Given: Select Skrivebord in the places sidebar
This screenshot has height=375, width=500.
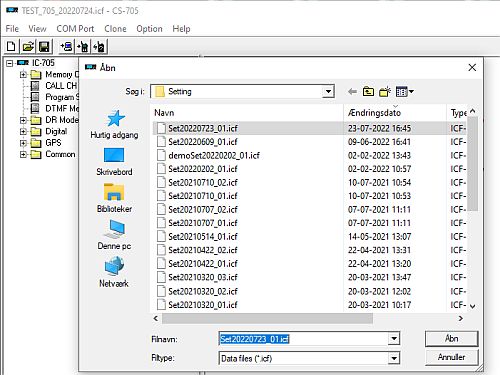Looking at the screenshot, I should pyautogui.click(x=114, y=162).
